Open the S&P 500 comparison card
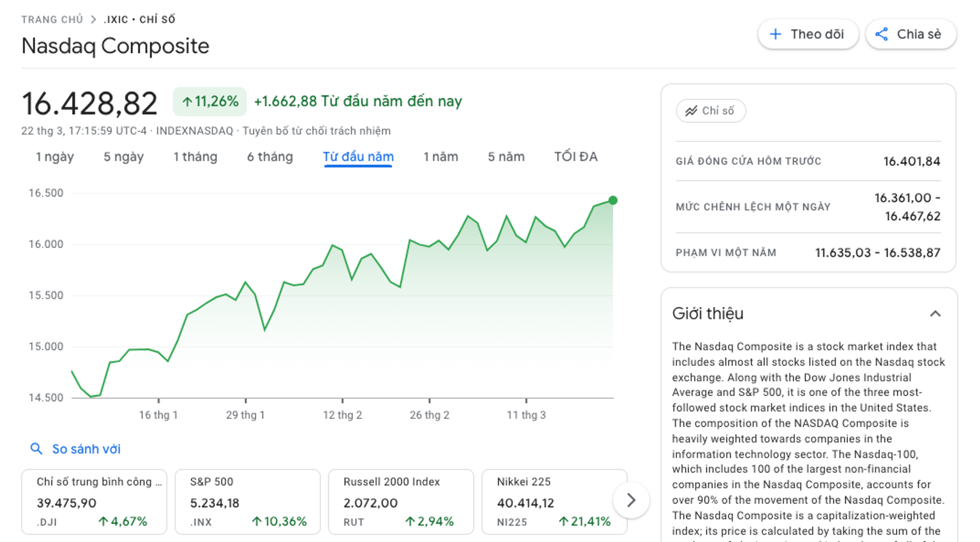Viewport: 980px width, 542px height. coord(247,501)
